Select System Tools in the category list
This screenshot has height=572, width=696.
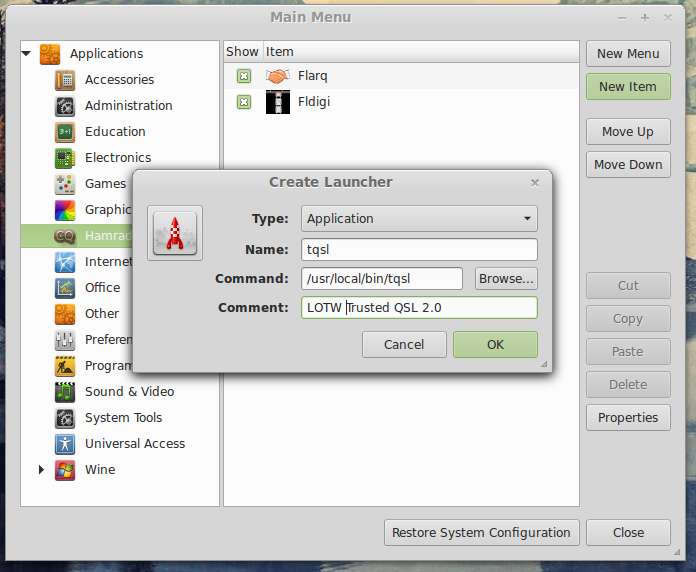(x=123, y=418)
